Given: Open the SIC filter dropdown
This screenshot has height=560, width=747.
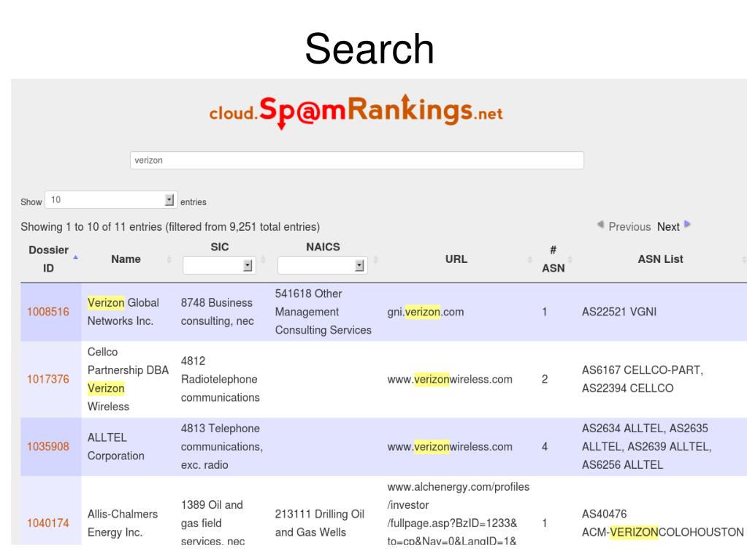Looking at the screenshot, I should pyautogui.click(x=219, y=265).
